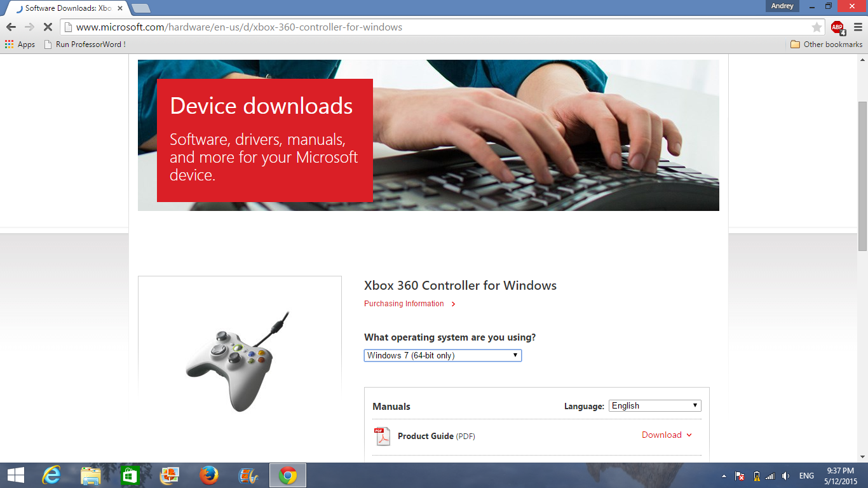This screenshot has height=488, width=868.
Task: Open the operating system dropdown
Action: (x=443, y=355)
